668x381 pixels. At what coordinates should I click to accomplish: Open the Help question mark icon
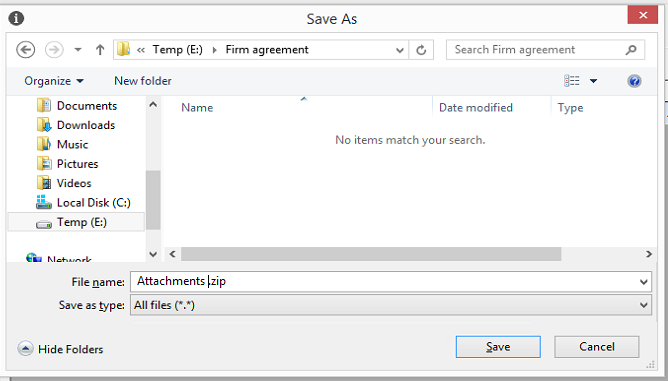point(634,81)
